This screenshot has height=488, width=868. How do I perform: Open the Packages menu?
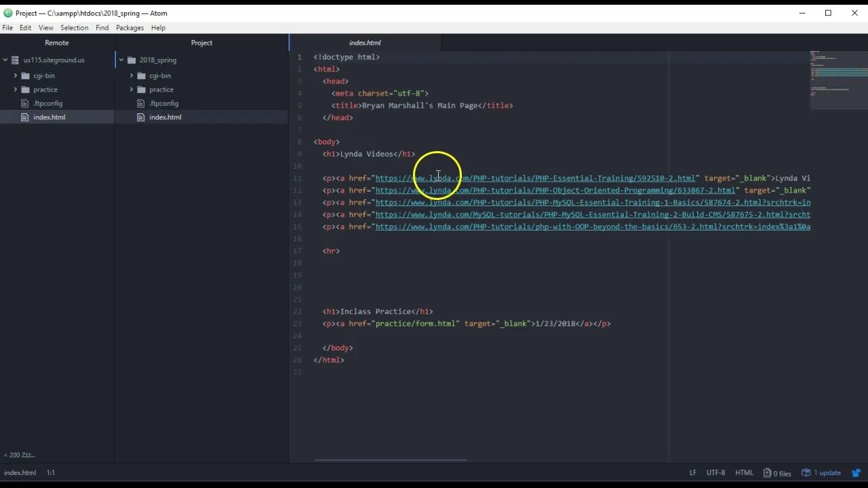point(130,27)
